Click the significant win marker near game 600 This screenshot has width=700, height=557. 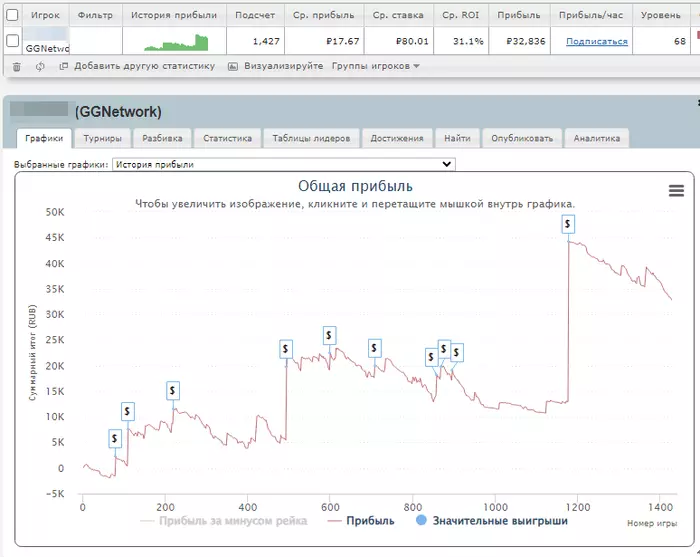click(329, 335)
